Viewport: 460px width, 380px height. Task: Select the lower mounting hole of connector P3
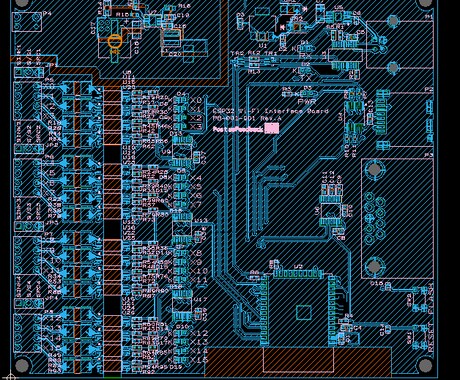(374, 266)
